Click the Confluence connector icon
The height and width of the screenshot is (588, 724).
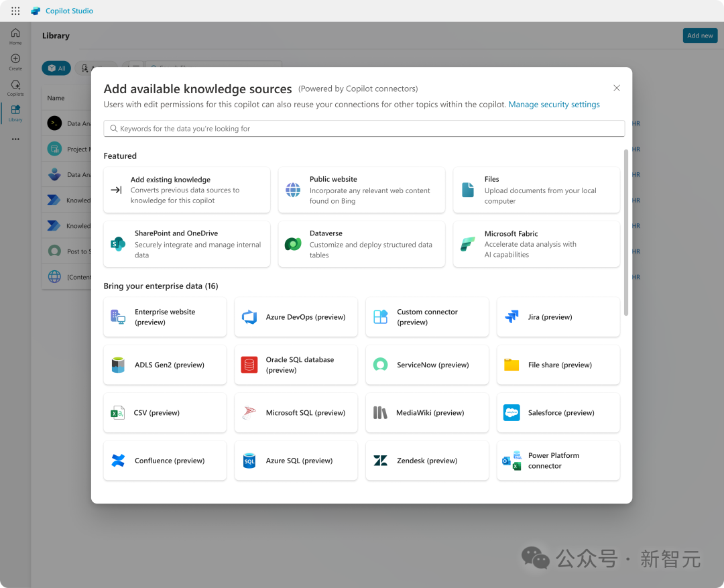pyautogui.click(x=118, y=461)
